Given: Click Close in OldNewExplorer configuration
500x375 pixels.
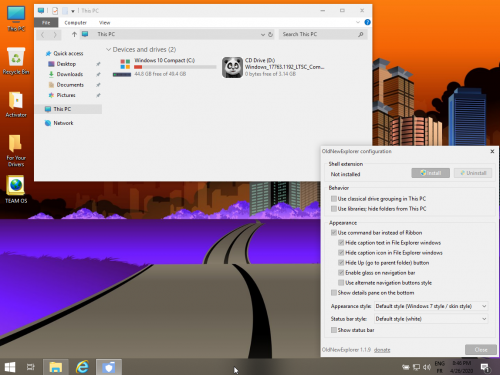Looking at the screenshot, I should pos(481,350).
